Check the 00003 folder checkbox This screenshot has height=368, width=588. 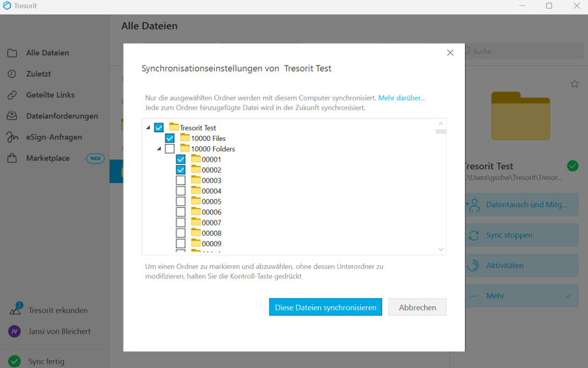pos(181,180)
